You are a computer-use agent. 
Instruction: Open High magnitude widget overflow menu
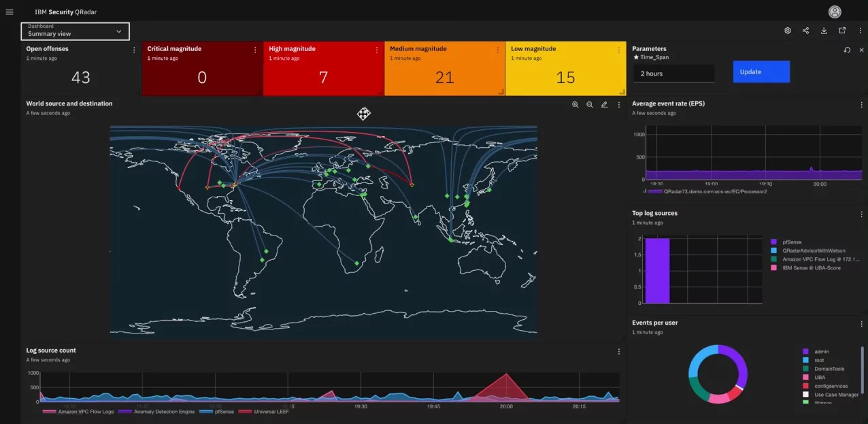377,50
